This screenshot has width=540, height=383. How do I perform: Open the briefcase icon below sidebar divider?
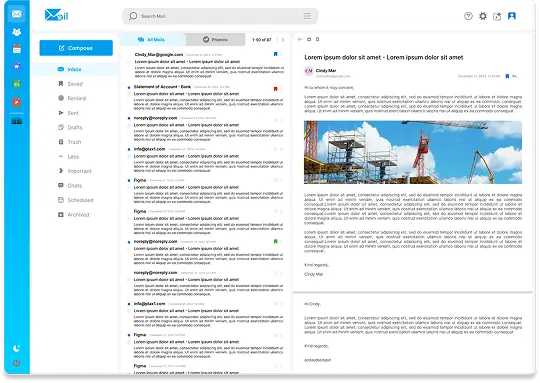(x=17, y=121)
